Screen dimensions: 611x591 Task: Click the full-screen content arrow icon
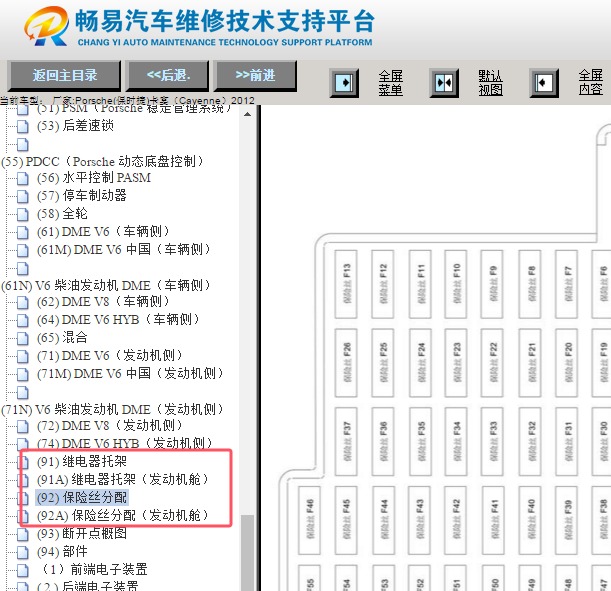click(x=544, y=83)
